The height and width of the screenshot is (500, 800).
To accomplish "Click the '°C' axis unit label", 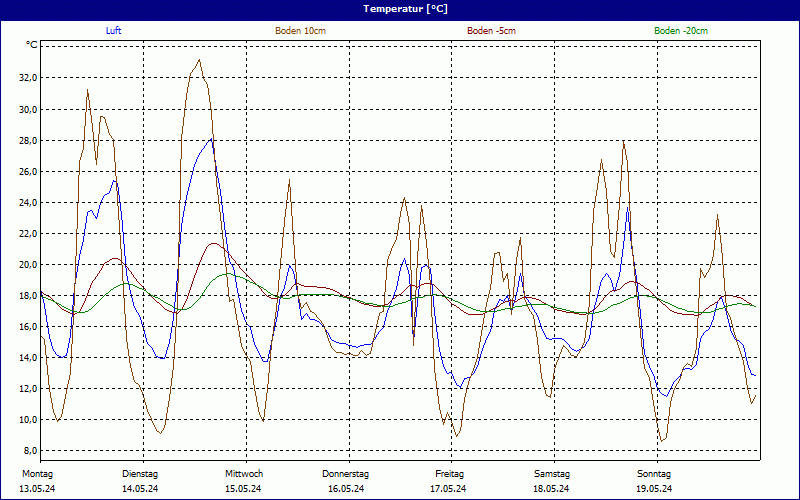I will pos(32,45).
